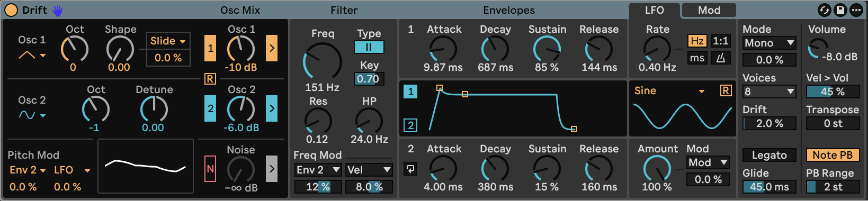868x201 pixels.
Task: Click the LFO mod amount 0.0 % field
Action: pyautogui.click(x=708, y=179)
